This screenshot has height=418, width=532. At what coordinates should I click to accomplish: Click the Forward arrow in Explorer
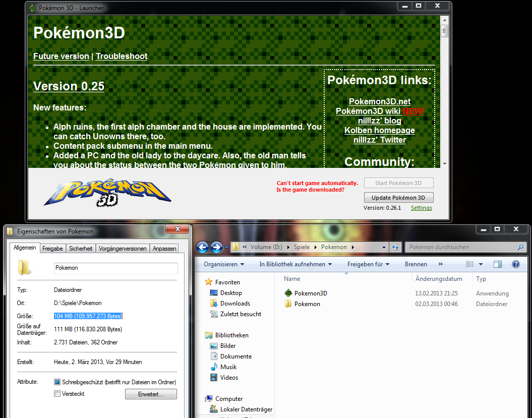pyautogui.click(x=216, y=248)
